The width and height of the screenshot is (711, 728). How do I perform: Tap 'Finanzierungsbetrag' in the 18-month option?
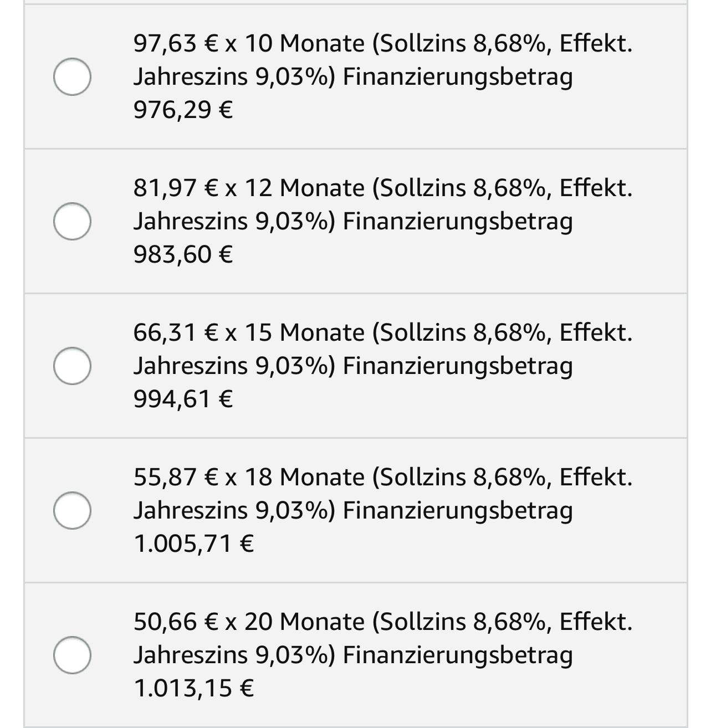(x=458, y=510)
